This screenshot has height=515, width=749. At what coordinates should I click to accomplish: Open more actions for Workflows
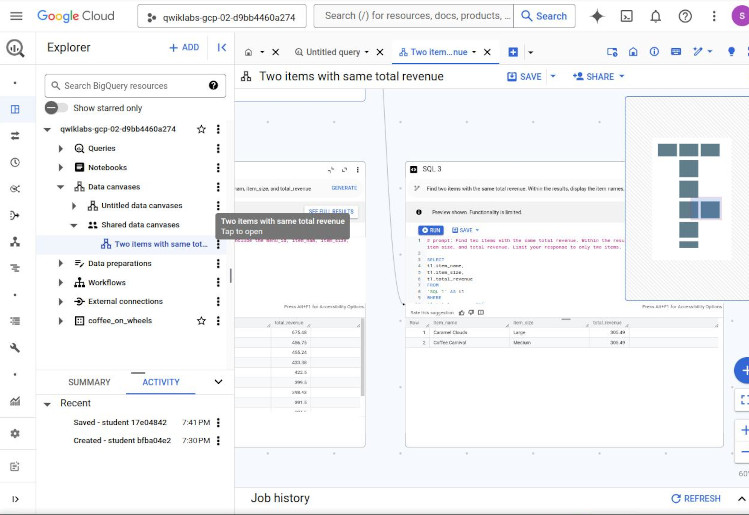pos(218,282)
